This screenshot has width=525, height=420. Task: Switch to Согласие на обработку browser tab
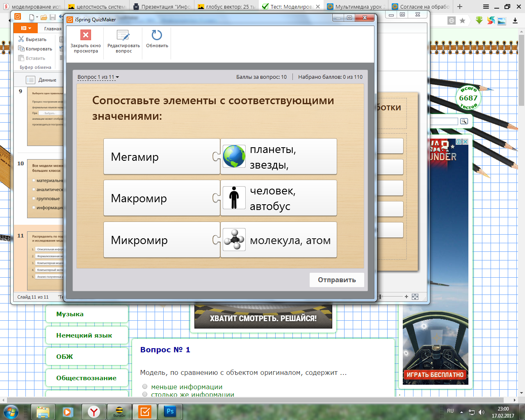coord(421,7)
